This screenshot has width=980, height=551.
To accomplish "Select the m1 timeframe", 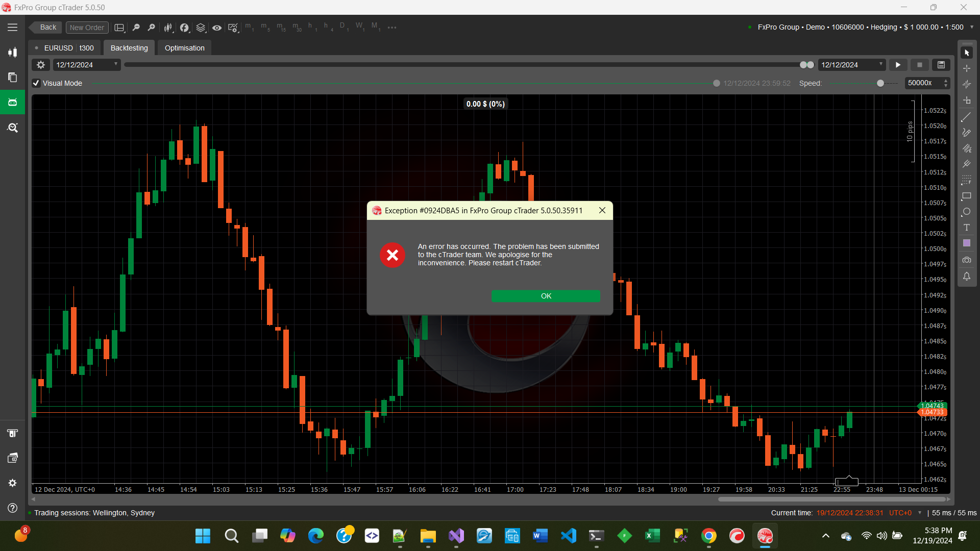I will pos(249,27).
